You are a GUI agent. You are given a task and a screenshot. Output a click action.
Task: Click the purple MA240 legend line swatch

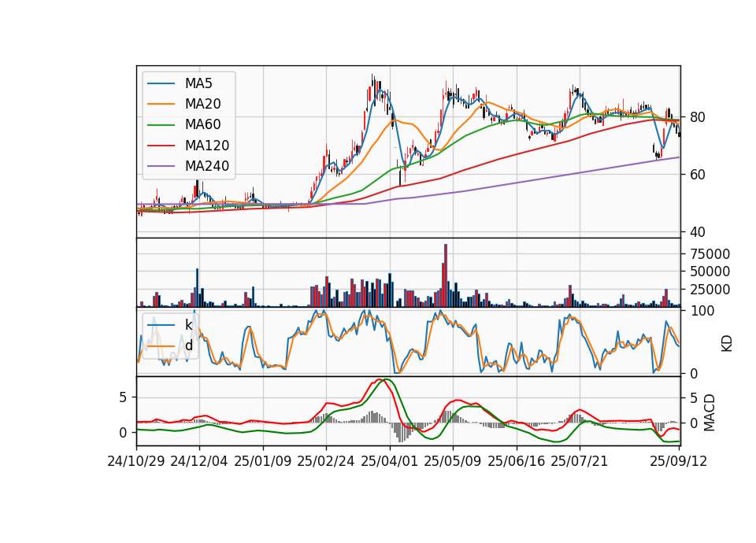coord(161,166)
